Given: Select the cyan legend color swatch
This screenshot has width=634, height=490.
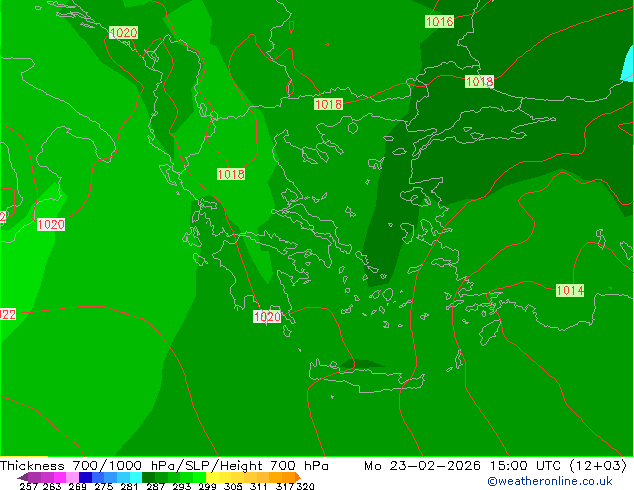Looking at the screenshot, I should 136,477.
